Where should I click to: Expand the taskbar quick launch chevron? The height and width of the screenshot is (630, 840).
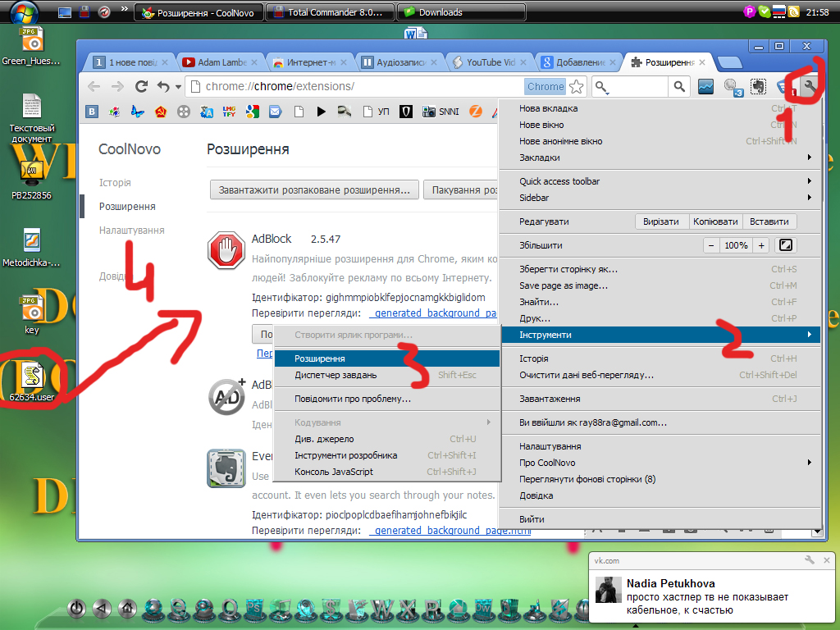125,8
